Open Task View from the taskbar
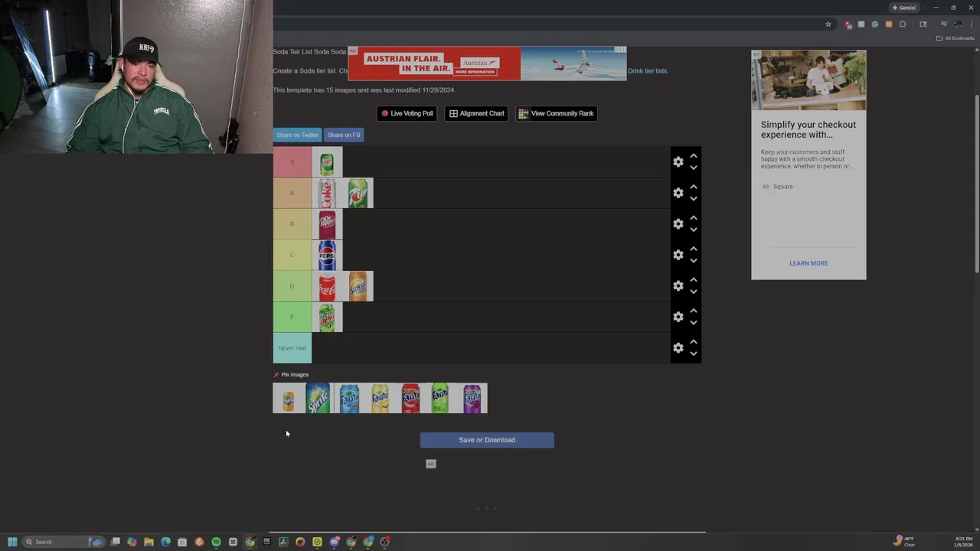Image resolution: width=980 pixels, height=551 pixels. tap(115, 542)
